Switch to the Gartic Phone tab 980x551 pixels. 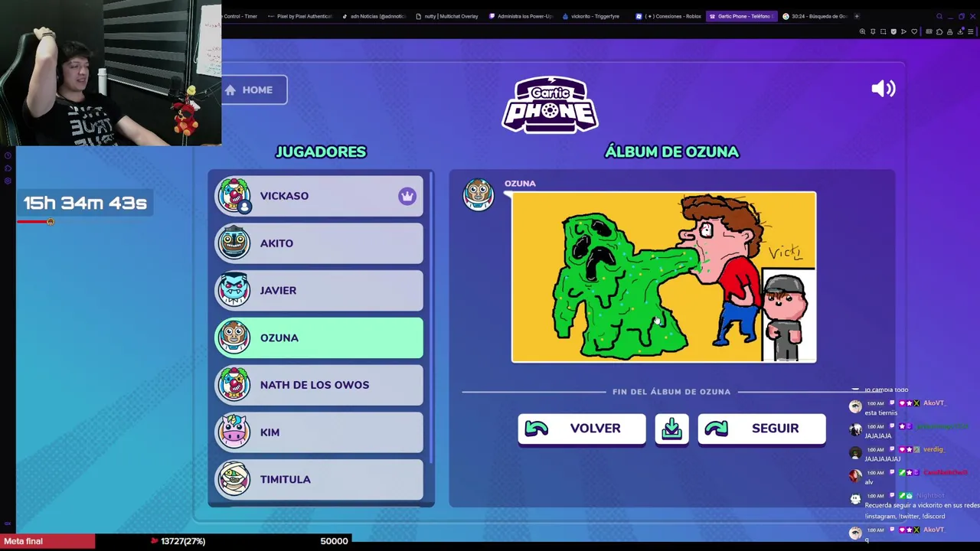click(x=741, y=16)
